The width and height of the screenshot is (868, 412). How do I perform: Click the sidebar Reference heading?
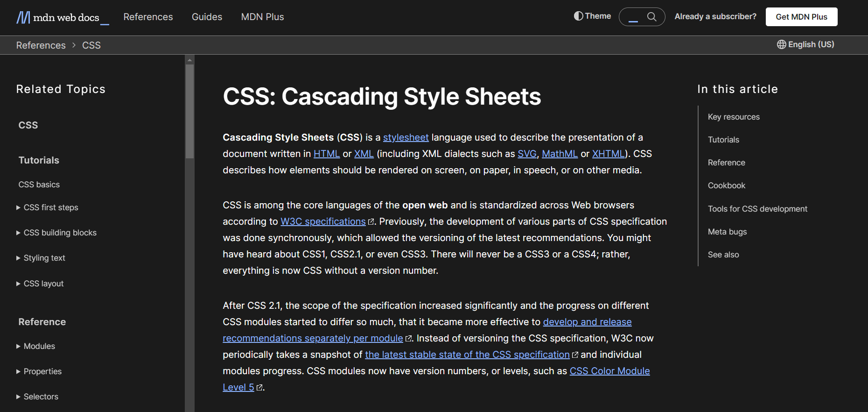click(x=42, y=322)
